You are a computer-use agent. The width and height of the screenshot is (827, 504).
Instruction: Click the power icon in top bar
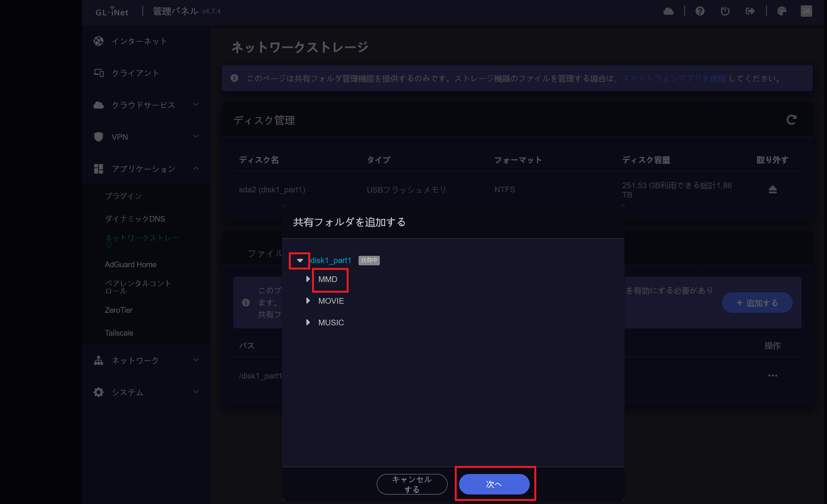[x=725, y=11]
